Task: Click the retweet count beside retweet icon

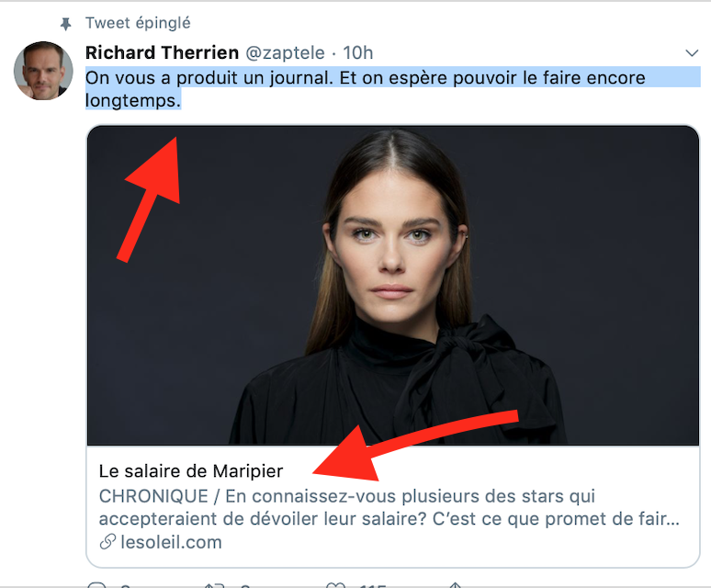Action: (x=245, y=585)
